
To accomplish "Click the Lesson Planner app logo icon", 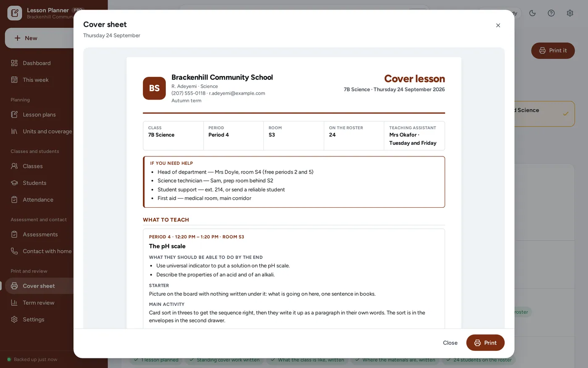I will click(x=15, y=13).
